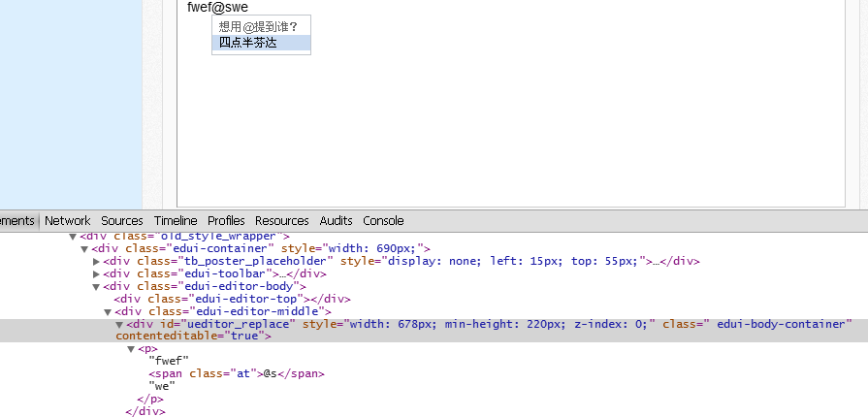Click the editor text fwef@swe

pos(217,8)
